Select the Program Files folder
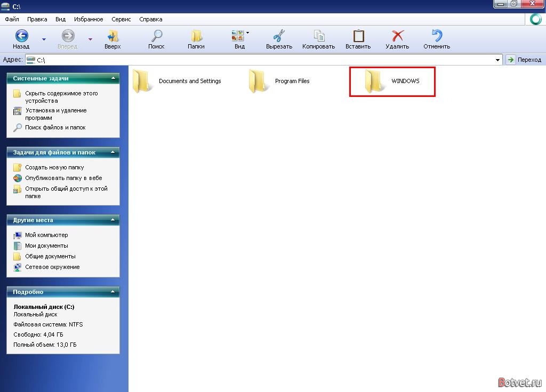This screenshot has width=546, height=392. [279, 81]
